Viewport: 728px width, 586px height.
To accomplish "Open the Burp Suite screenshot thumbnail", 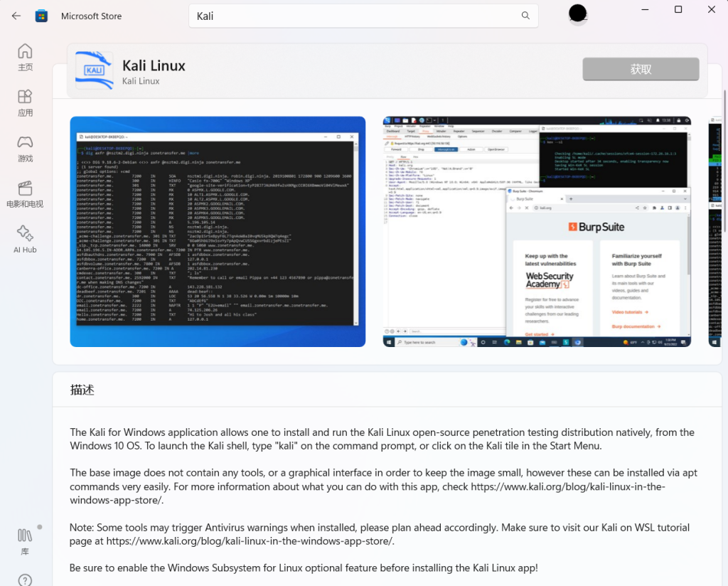I will pos(537,232).
